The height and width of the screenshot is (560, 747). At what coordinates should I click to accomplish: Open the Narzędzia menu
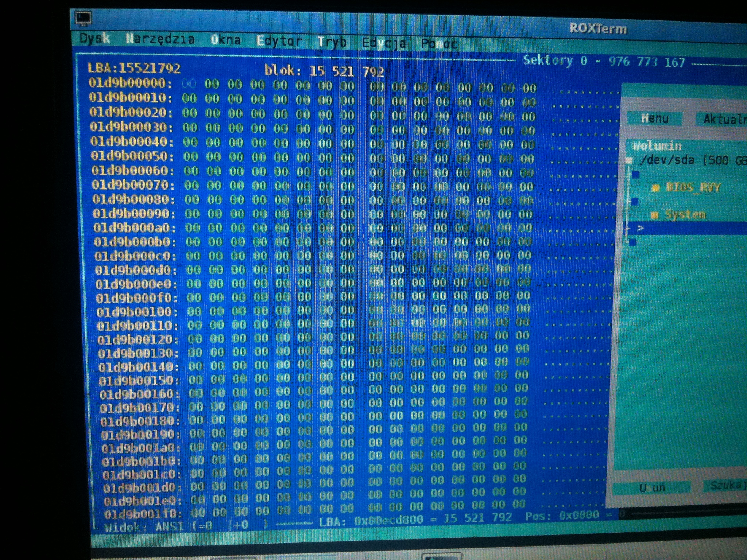(160, 39)
